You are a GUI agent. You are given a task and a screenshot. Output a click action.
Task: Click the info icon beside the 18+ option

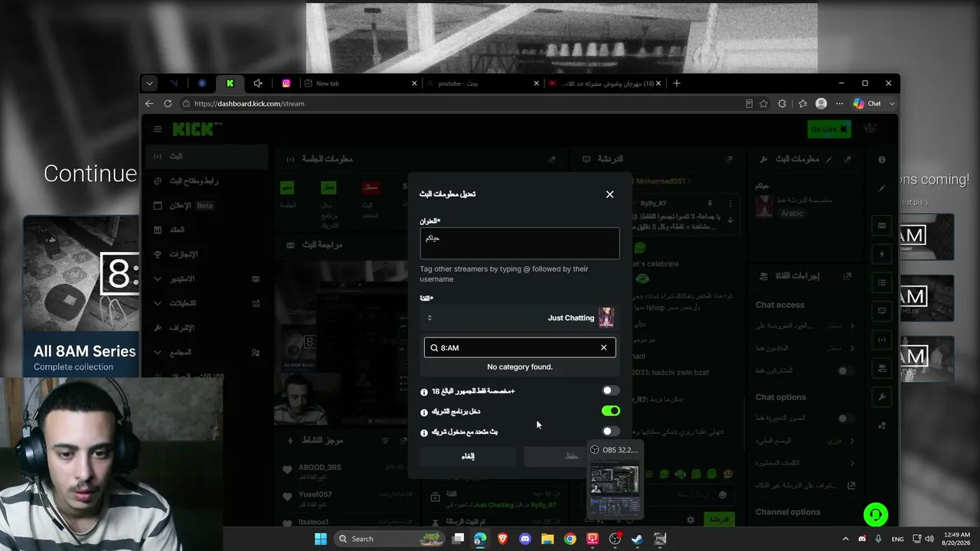coord(424,393)
